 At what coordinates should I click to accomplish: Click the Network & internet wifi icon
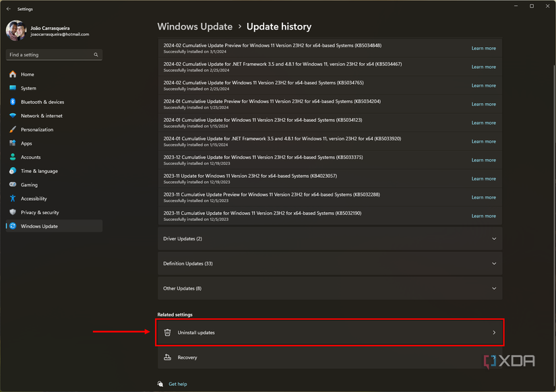point(13,116)
